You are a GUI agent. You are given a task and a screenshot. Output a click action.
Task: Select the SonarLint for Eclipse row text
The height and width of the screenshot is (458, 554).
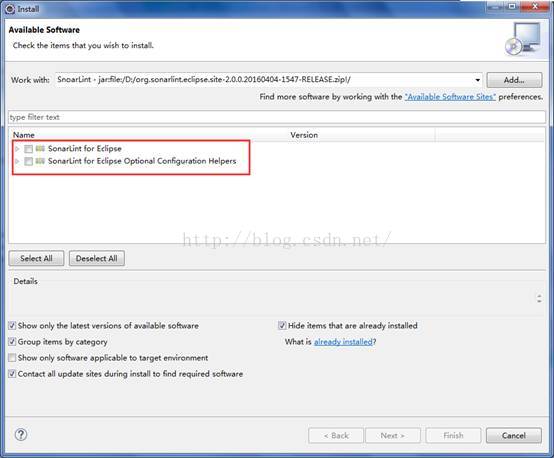coord(85,148)
